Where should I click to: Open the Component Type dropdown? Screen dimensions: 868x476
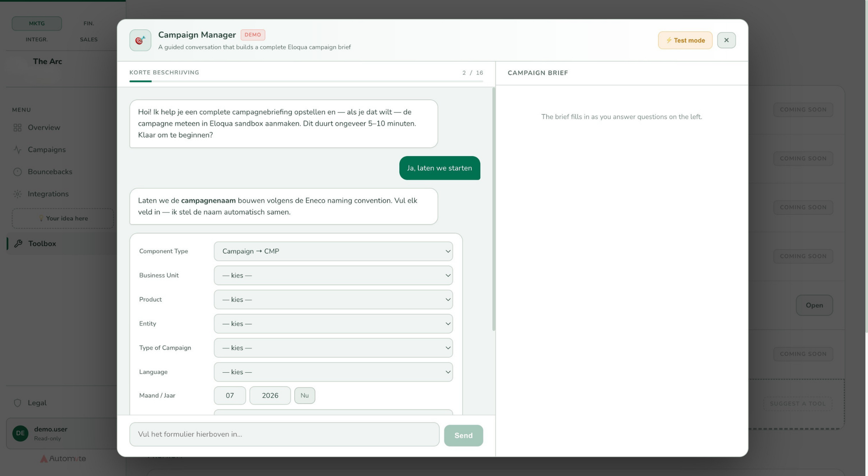click(333, 251)
